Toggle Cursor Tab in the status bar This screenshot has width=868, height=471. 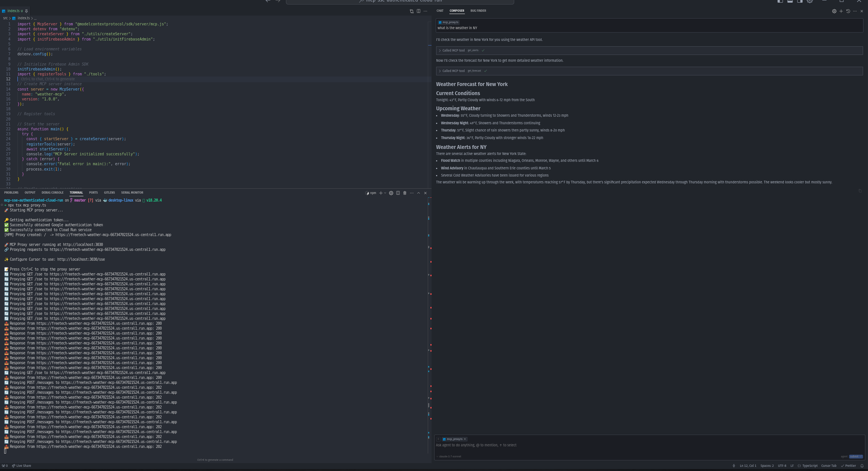click(x=829, y=466)
